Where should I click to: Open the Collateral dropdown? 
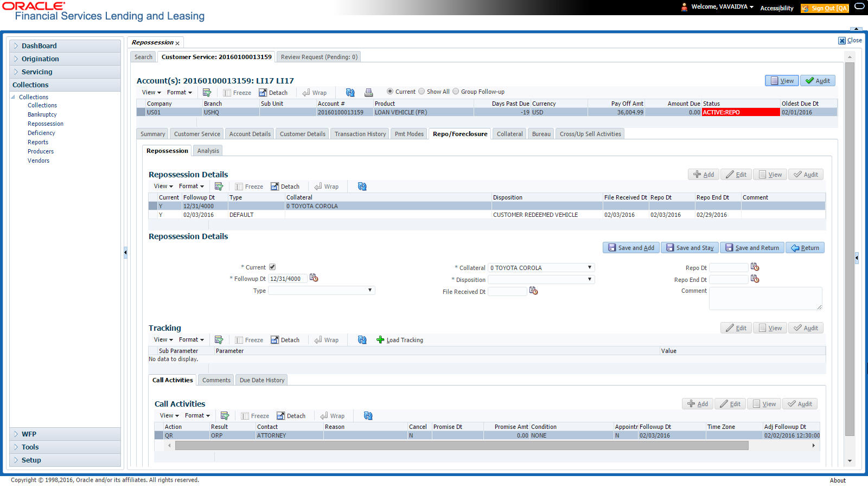[541, 268]
